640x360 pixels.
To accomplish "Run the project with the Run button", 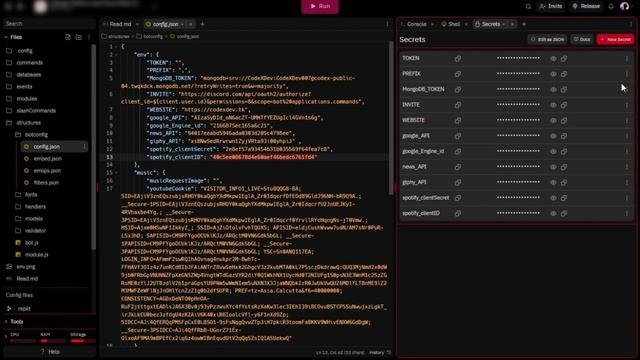I will pyautogui.click(x=320, y=6).
